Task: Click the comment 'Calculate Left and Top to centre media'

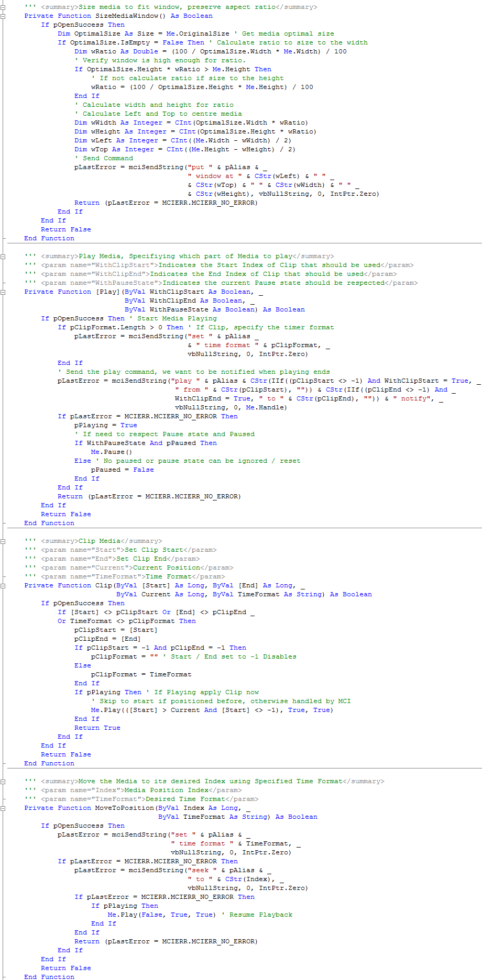Action: (x=158, y=114)
